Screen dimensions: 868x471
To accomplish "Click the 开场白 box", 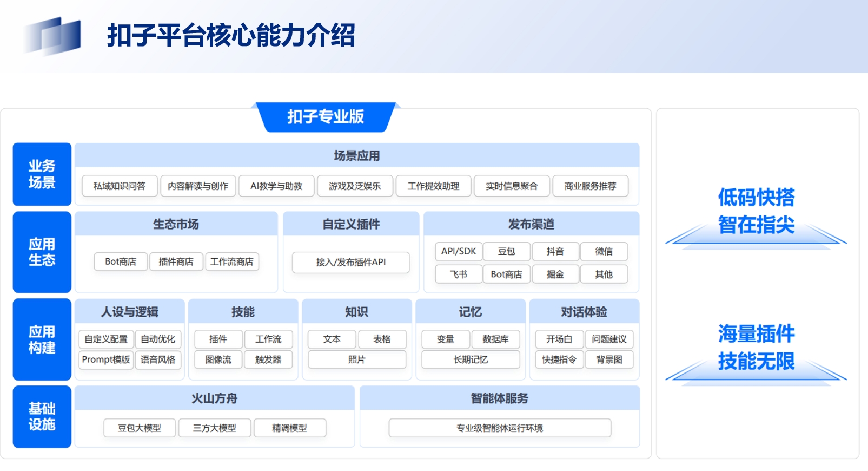I will coord(559,339).
